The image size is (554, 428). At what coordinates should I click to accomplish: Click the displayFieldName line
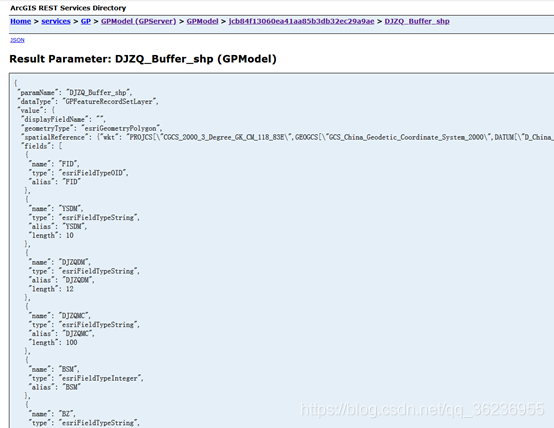click(63, 119)
